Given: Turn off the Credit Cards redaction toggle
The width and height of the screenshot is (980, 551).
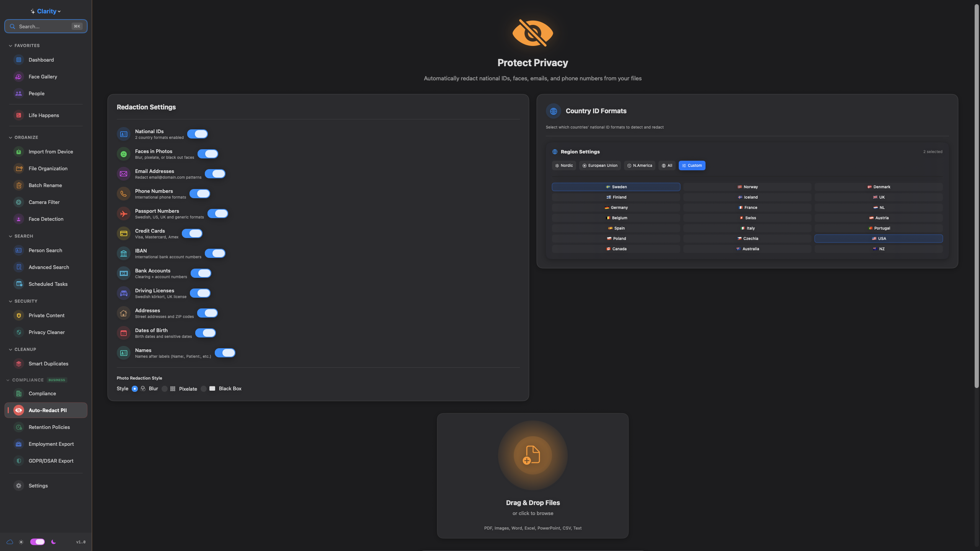Looking at the screenshot, I should 192,233.
